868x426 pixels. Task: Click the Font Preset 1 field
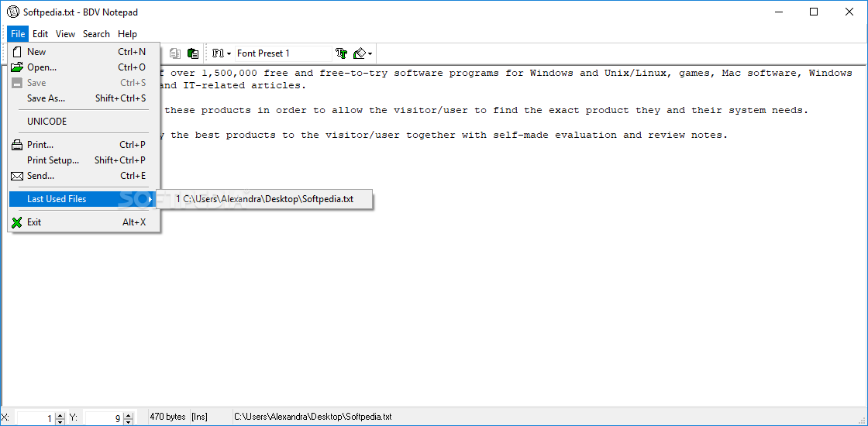[284, 53]
